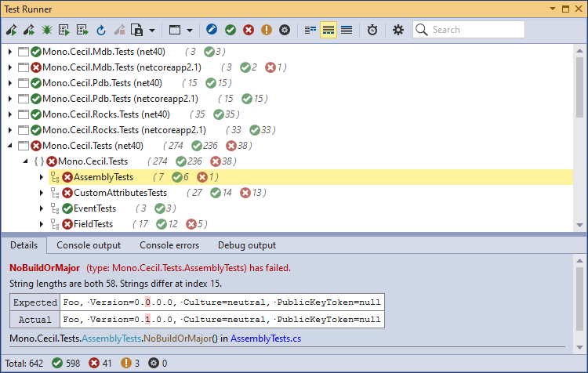
Task: Click the green bug debug tests icon
Action: pyautogui.click(x=46, y=30)
